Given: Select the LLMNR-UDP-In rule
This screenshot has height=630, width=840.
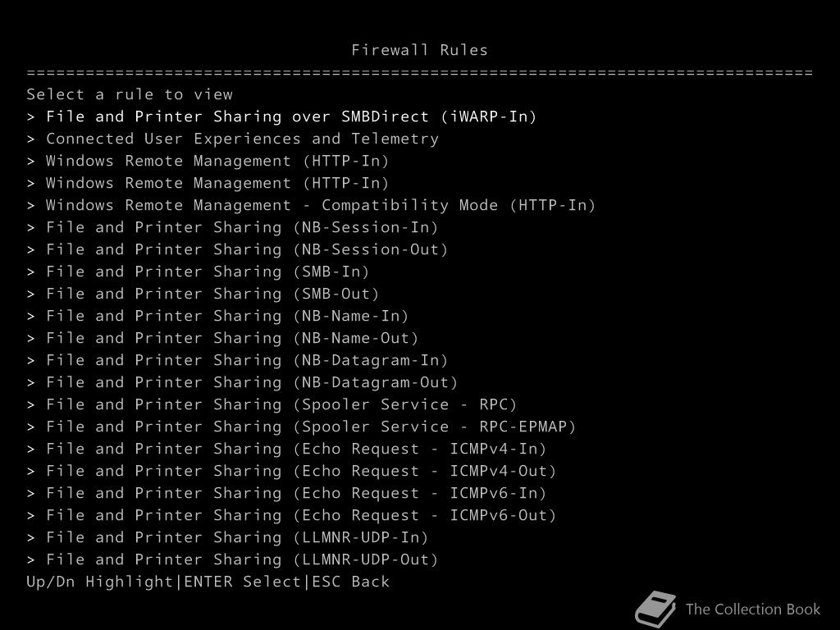Looking at the screenshot, I should click(237, 537).
